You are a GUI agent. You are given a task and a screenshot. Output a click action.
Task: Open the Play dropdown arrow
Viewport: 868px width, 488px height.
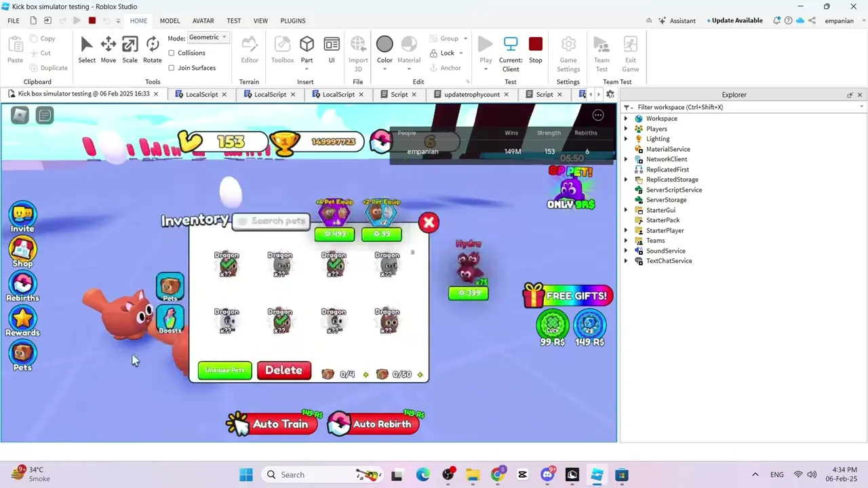click(x=486, y=68)
